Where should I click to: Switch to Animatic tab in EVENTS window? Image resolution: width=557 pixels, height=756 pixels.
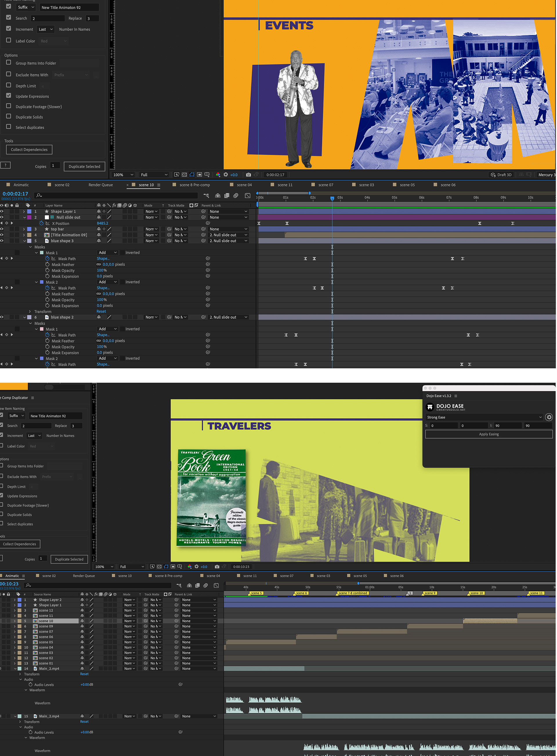21,185
